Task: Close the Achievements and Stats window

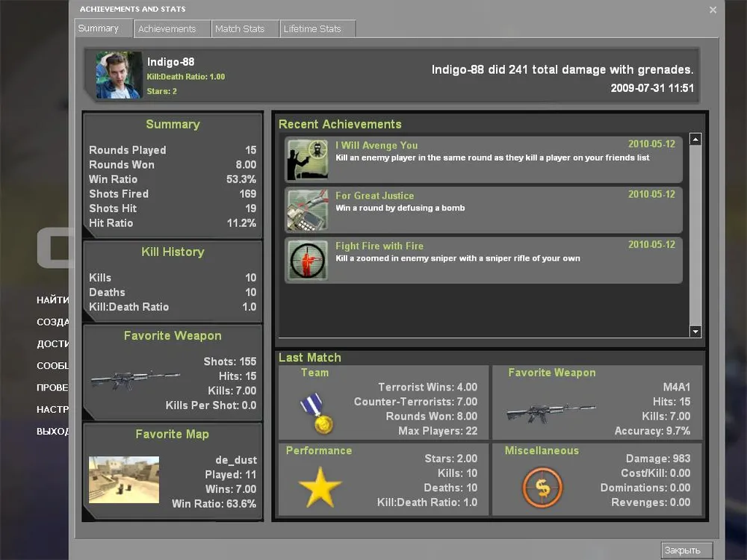Action: (x=713, y=10)
